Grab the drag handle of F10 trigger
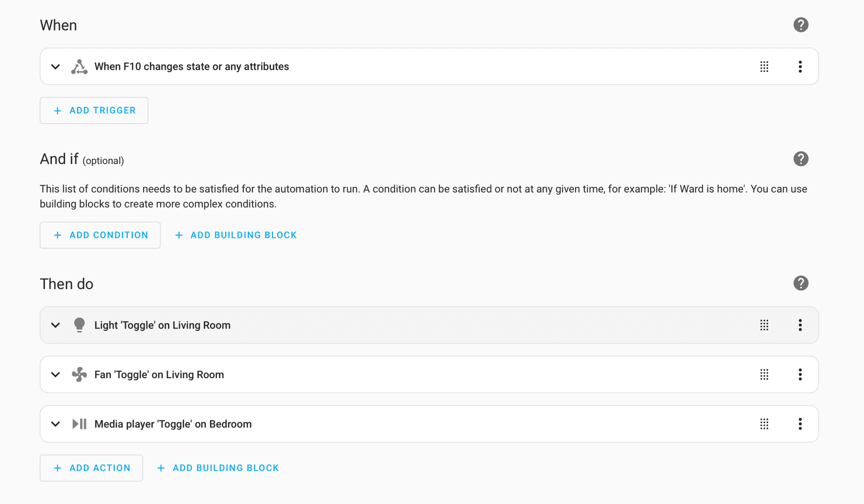864x504 pixels. click(764, 67)
